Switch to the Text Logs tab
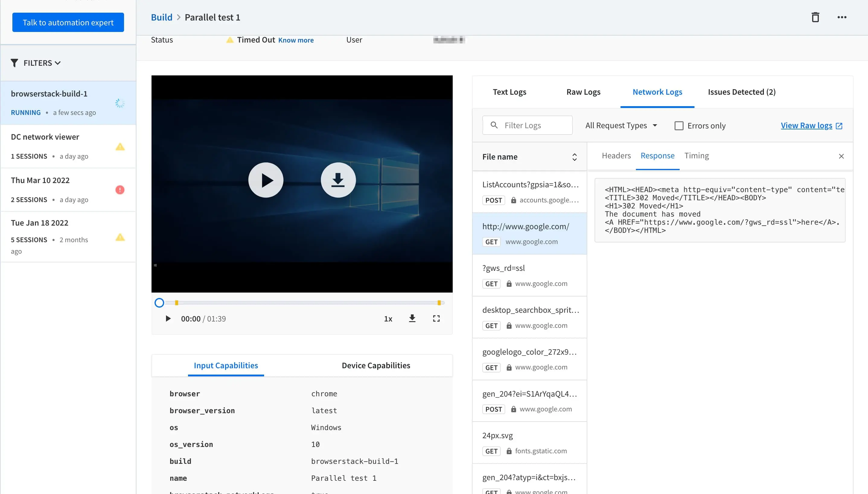Screen dimensions: 868x494 [509, 92]
